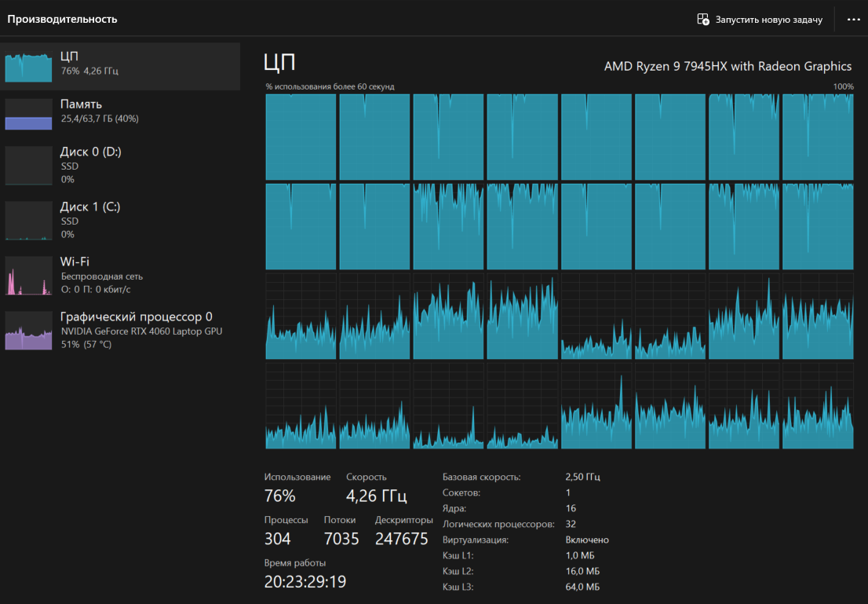Click the Диск 0 (D:) mini graph
This screenshot has width=868, height=604.
29,165
